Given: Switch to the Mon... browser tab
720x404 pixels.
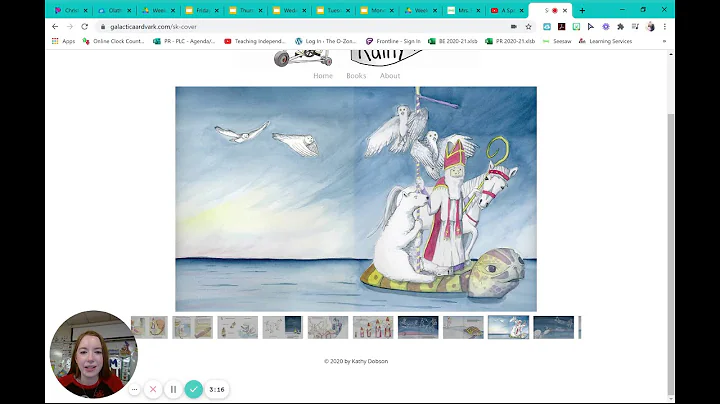Looking at the screenshot, I should tap(377, 11).
